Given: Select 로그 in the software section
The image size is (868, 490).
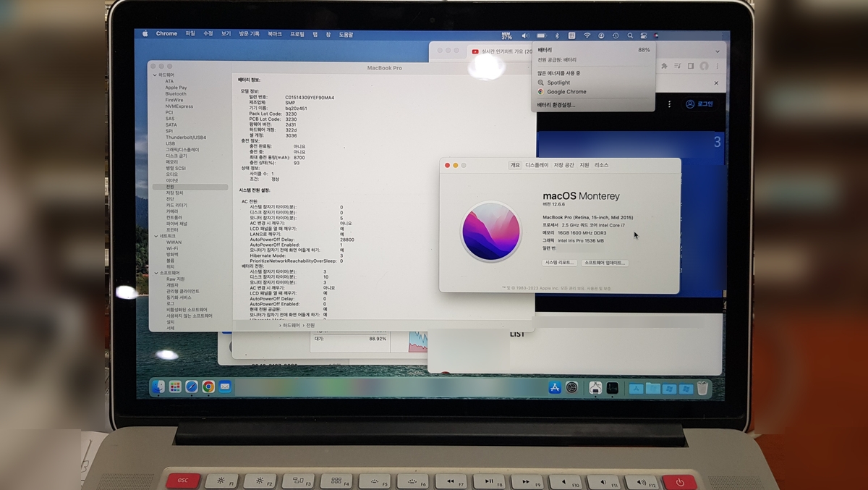Looking at the screenshot, I should 171,303.
